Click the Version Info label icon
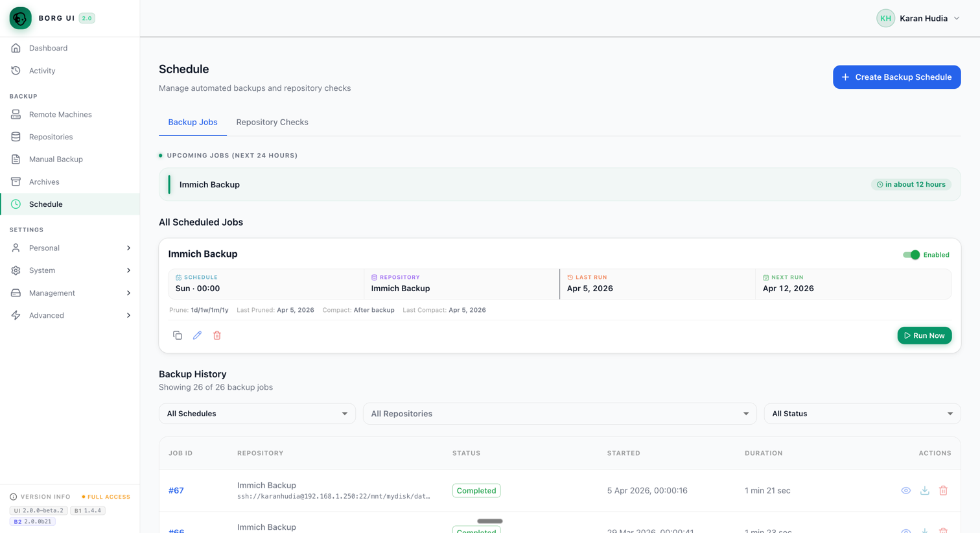980x533 pixels. pyautogui.click(x=14, y=497)
